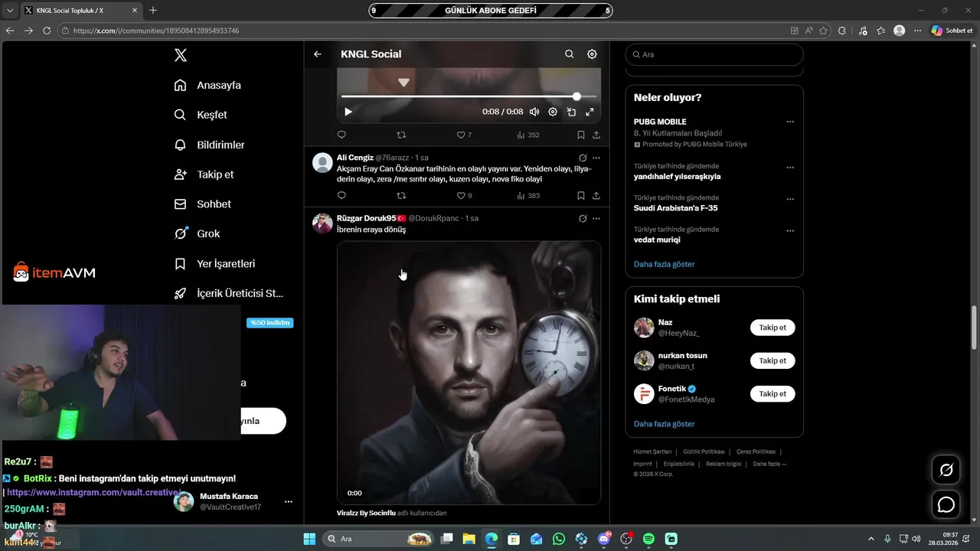Search within KNGL Social community

(569, 54)
